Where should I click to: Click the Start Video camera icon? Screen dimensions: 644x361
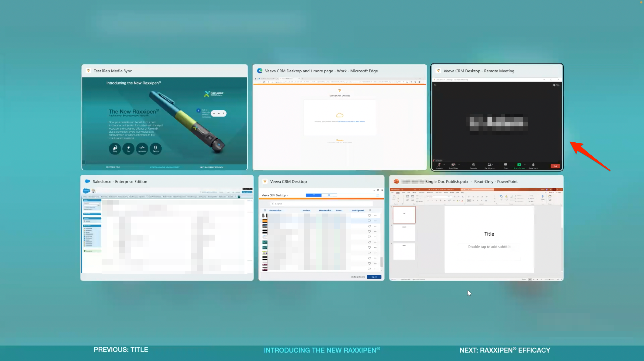pos(453,165)
